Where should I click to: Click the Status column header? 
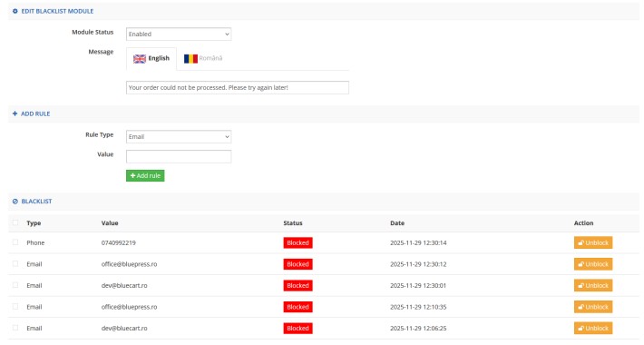coord(293,222)
